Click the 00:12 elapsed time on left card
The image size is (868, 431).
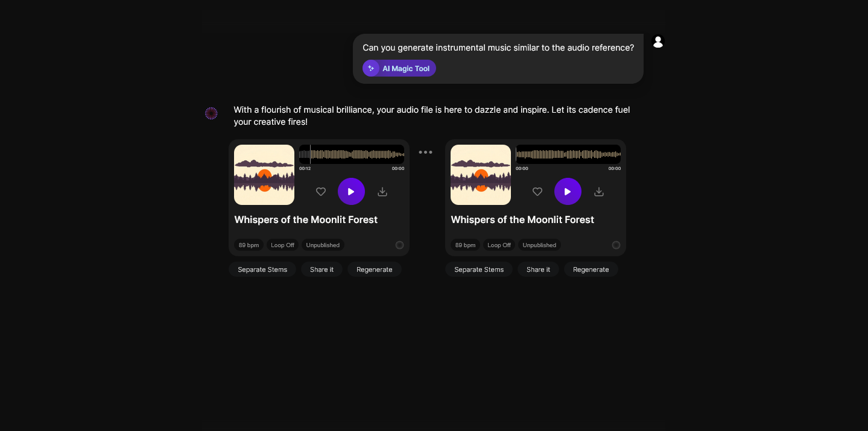[305, 169]
